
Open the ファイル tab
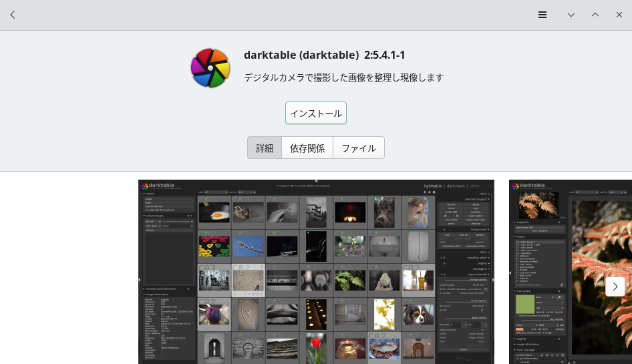[x=359, y=148]
